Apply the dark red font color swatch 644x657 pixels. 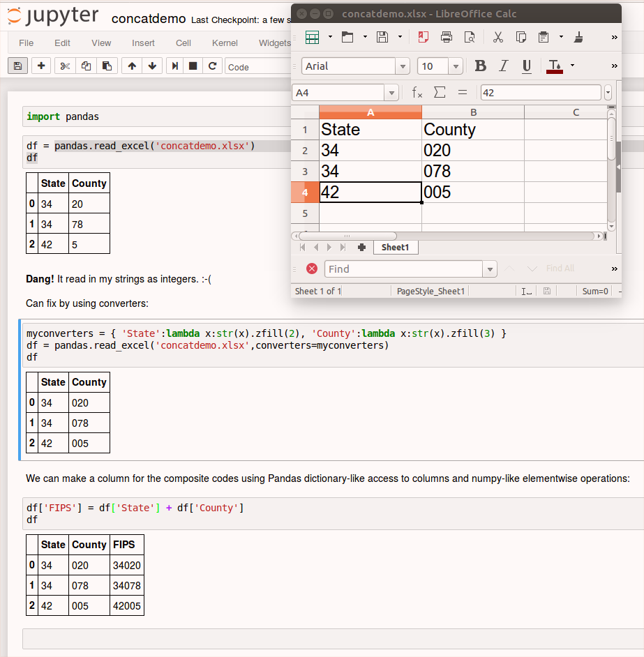555,66
